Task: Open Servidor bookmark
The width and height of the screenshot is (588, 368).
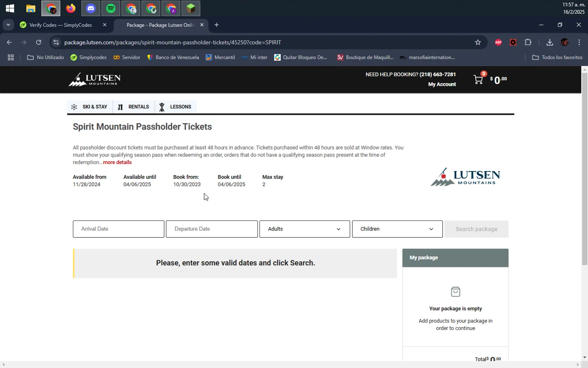Action: 127,58
